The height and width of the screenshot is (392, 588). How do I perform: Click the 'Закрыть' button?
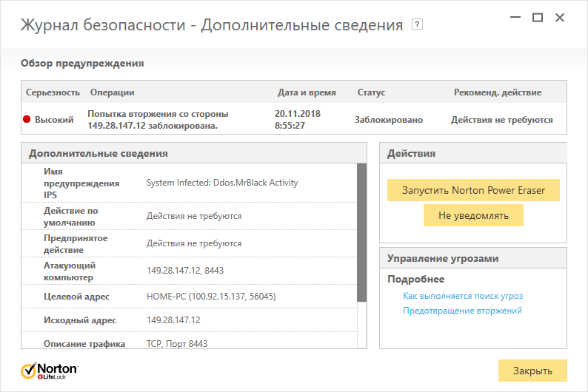click(x=532, y=371)
